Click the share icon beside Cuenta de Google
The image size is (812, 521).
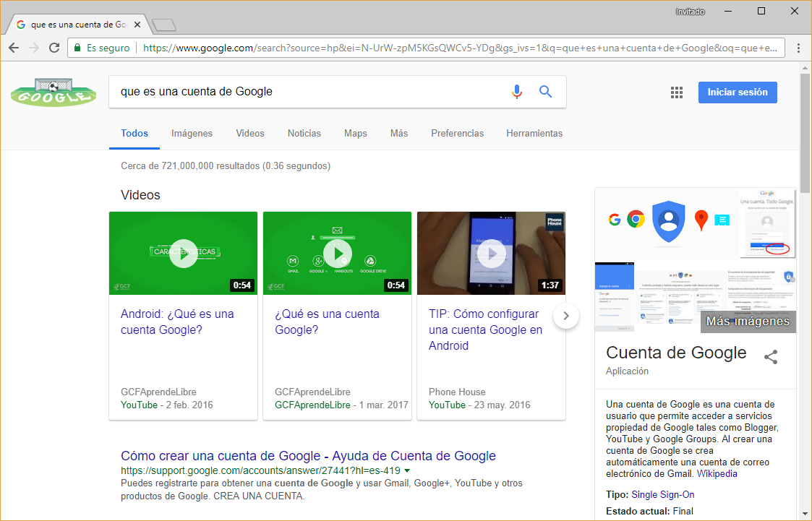click(x=771, y=356)
